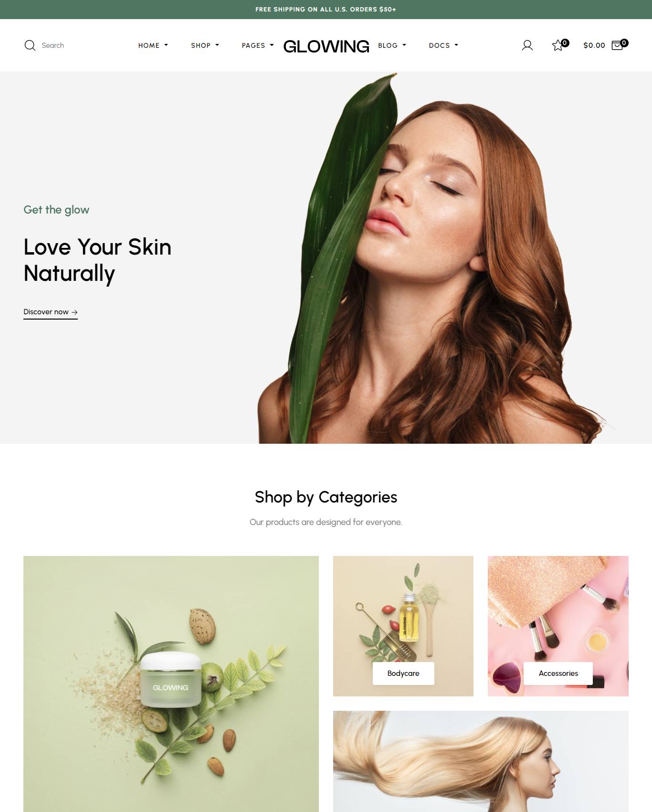The width and height of the screenshot is (652, 812).
Task: Click the GLOWING logo
Action: [326, 46]
